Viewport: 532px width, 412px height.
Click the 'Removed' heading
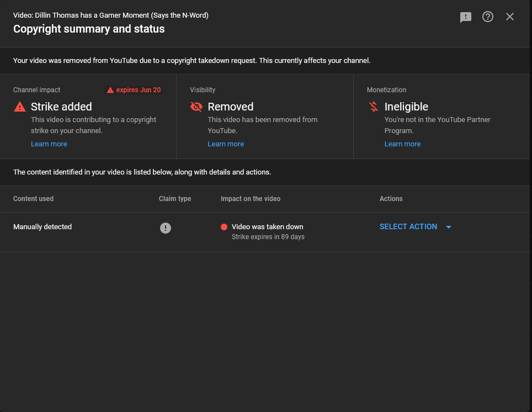(230, 107)
